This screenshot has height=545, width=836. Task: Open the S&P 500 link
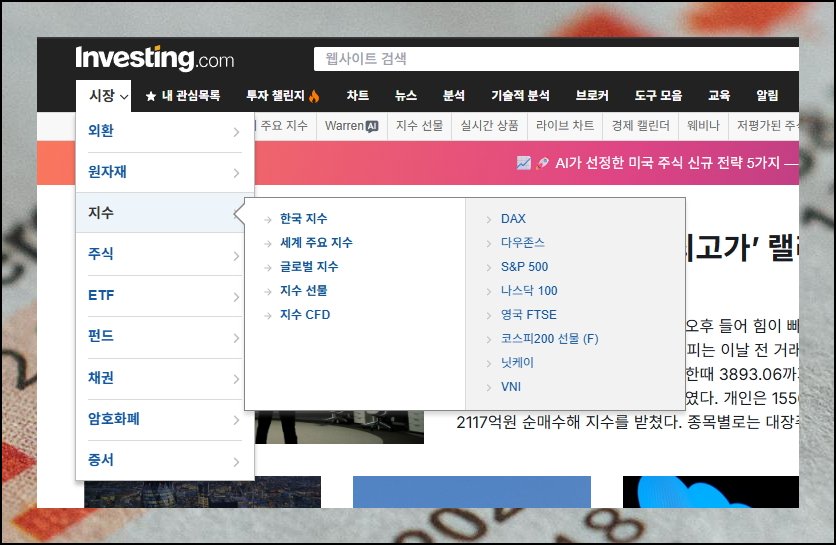point(525,267)
